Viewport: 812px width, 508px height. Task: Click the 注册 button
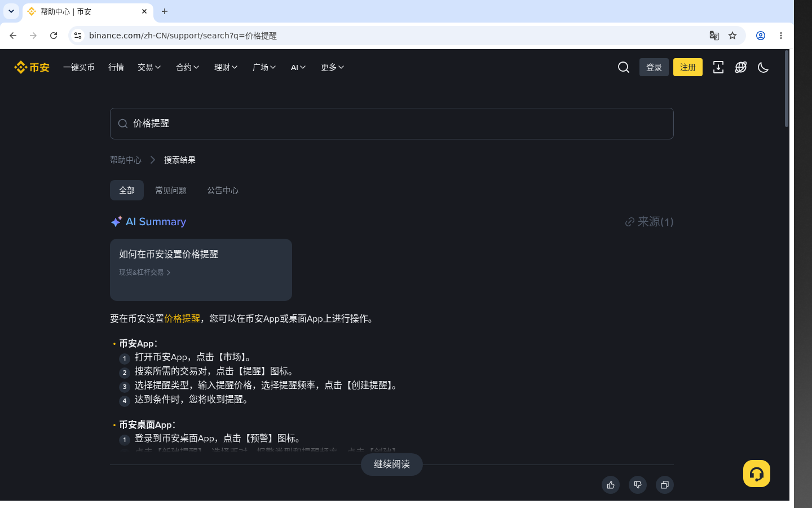click(x=688, y=67)
